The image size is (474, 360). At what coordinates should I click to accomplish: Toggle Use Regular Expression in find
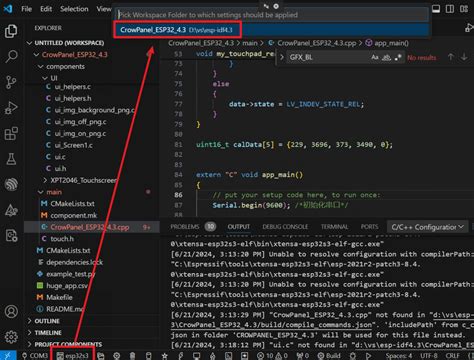pos(398,57)
